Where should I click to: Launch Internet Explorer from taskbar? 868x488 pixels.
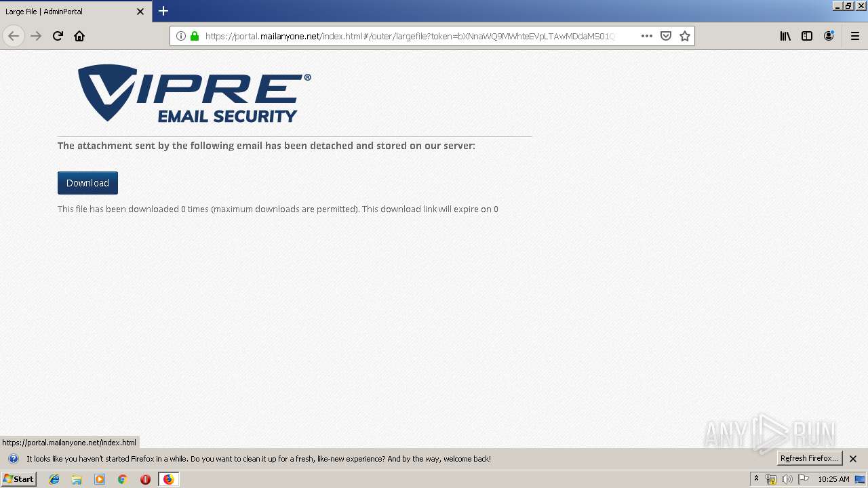pyautogui.click(x=54, y=479)
